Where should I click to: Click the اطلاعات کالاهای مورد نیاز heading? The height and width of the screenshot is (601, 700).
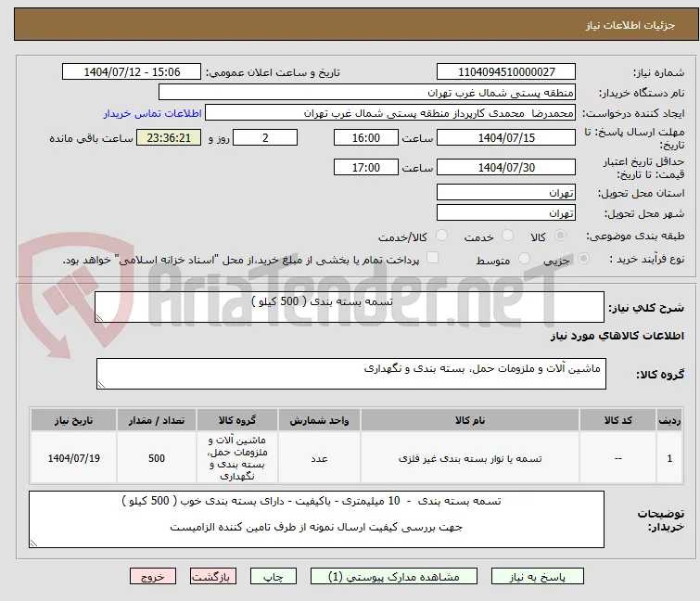617,336
